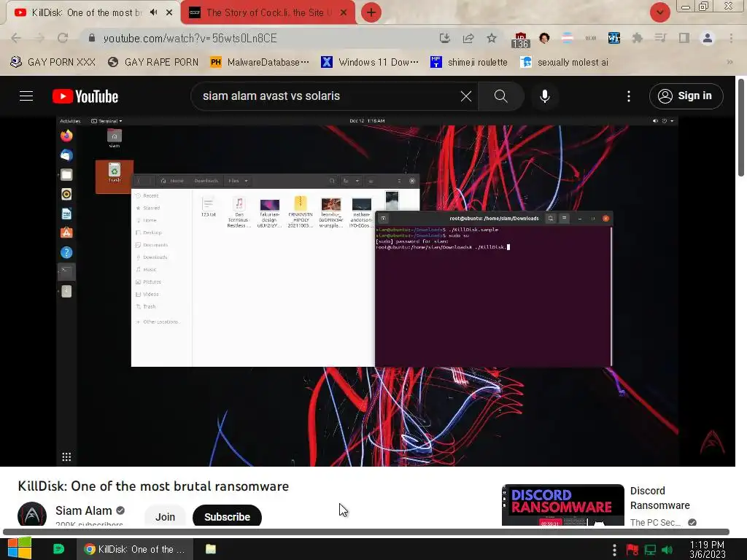Expand the tab search dropdown arrow
The image size is (747, 560).
tap(659, 12)
